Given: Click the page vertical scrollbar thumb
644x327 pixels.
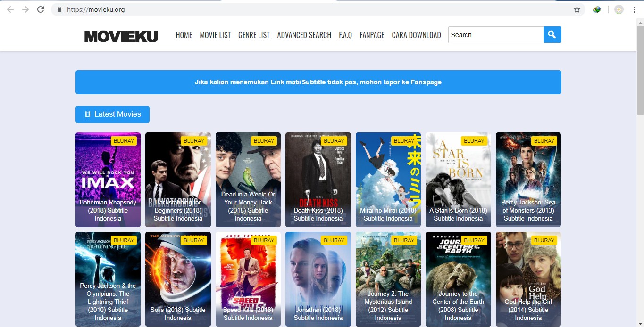Looking at the screenshot, I should pyautogui.click(x=640, y=70).
